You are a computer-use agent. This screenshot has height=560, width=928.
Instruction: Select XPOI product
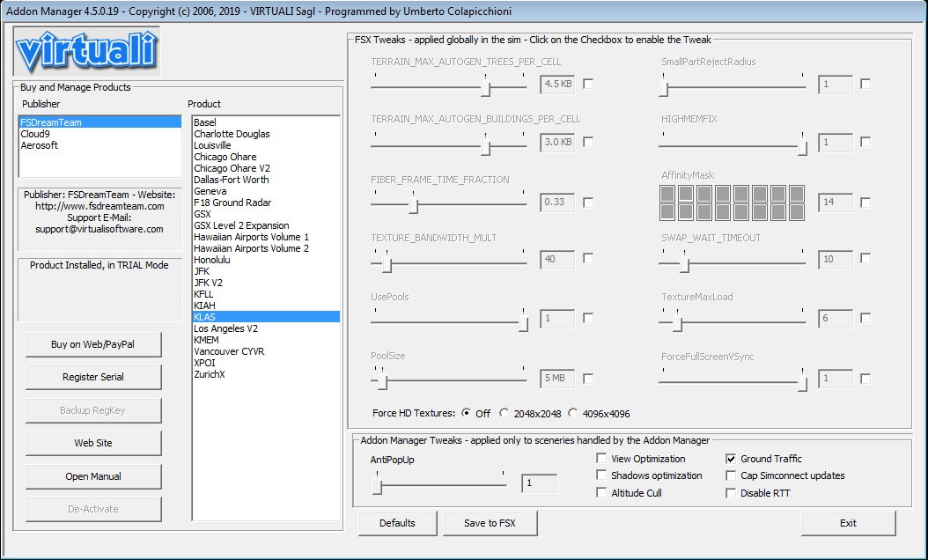coord(266,363)
